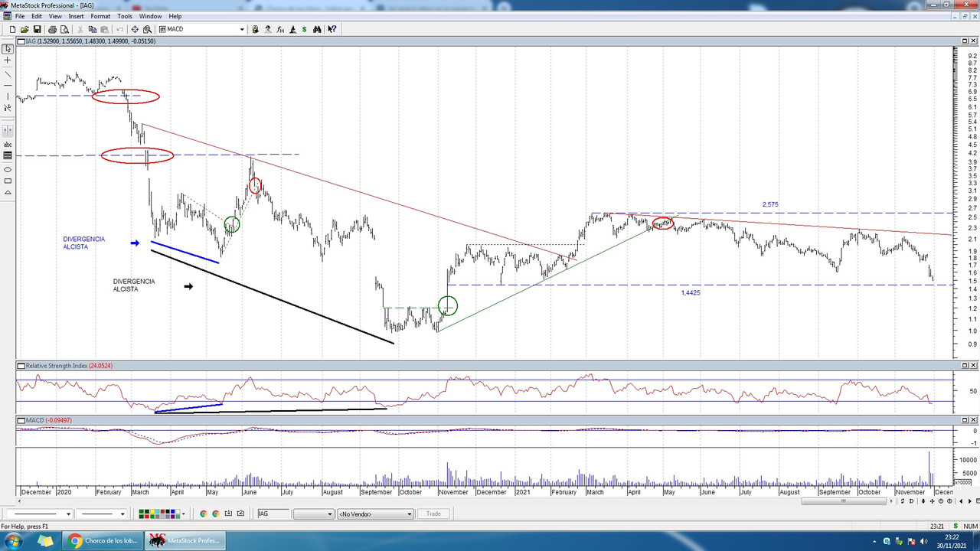Click the zoom in plus icon below chart
The image size is (980, 551).
[949, 501]
